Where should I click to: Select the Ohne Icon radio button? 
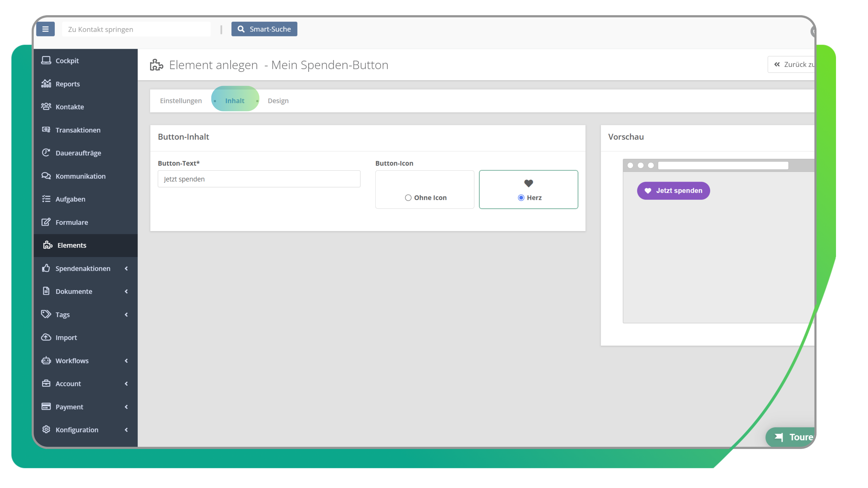tap(408, 198)
